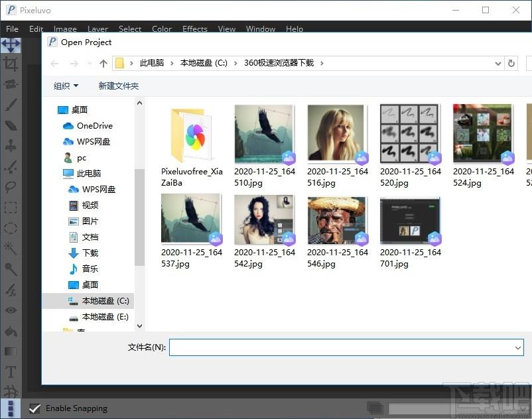Select the Spot Heal brush tool
Screen dimensions: 532x419
tap(11, 166)
